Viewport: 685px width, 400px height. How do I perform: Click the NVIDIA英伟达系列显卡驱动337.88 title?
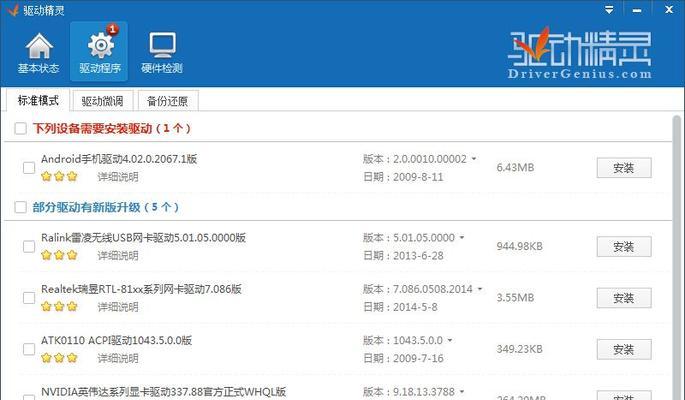[x=163, y=392]
